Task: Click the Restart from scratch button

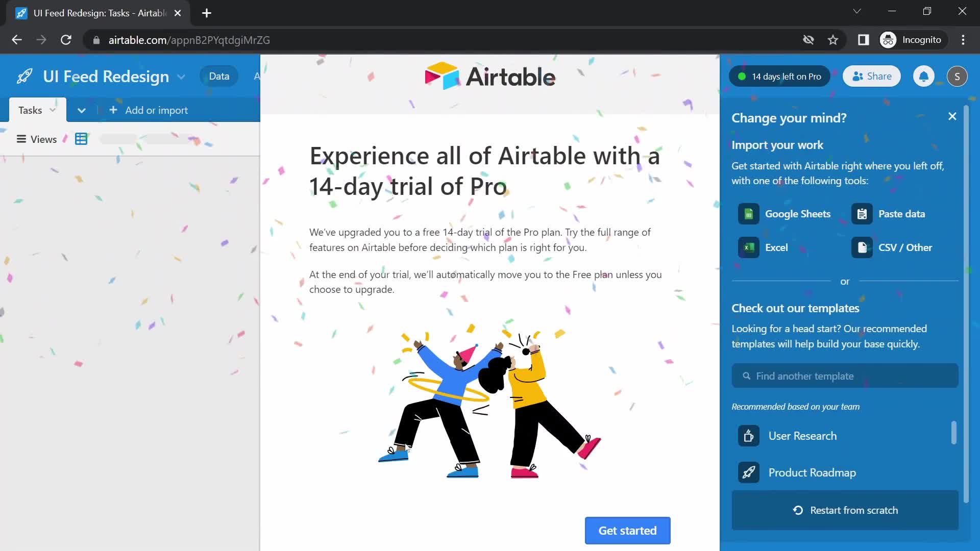Action: tap(844, 510)
